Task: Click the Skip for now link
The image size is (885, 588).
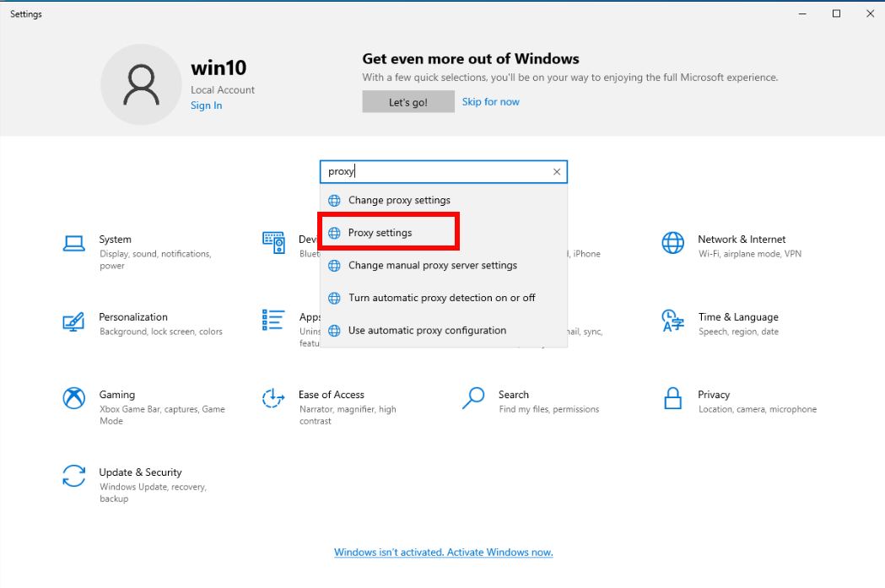Action: point(490,102)
